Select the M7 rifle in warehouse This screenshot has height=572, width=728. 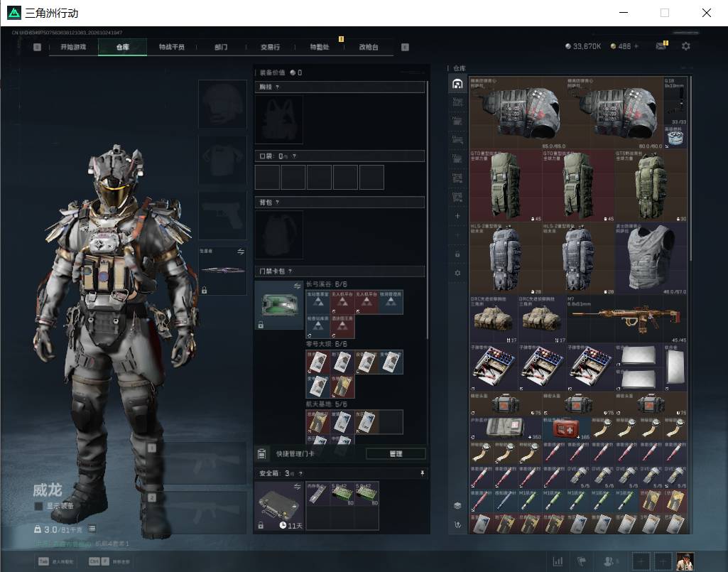click(626, 319)
